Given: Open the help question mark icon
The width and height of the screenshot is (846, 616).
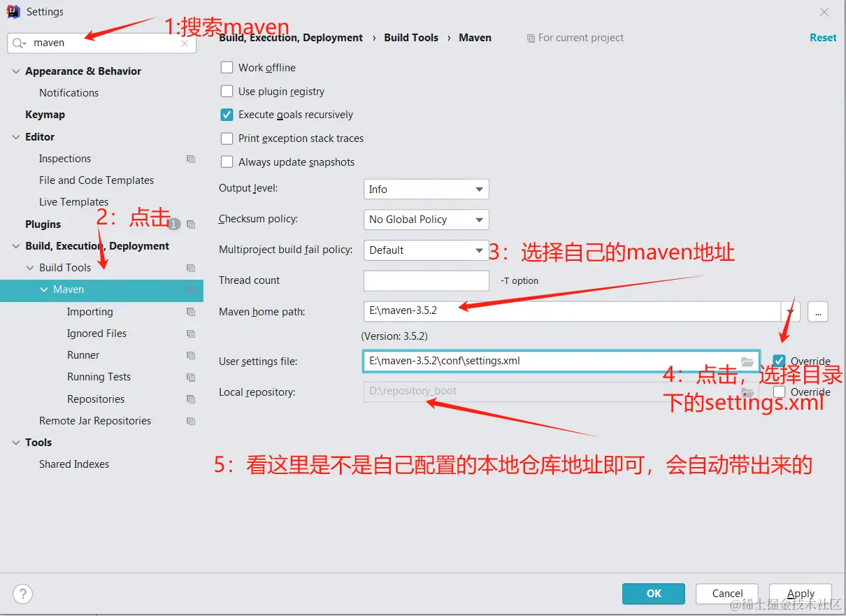Looking at the screenshot, I should coord(23,594).
